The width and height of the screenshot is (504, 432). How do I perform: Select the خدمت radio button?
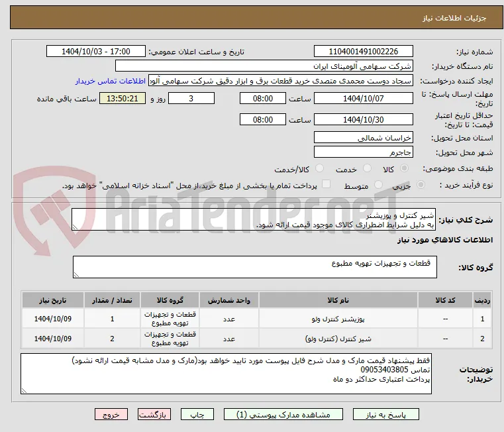point(367,168)
